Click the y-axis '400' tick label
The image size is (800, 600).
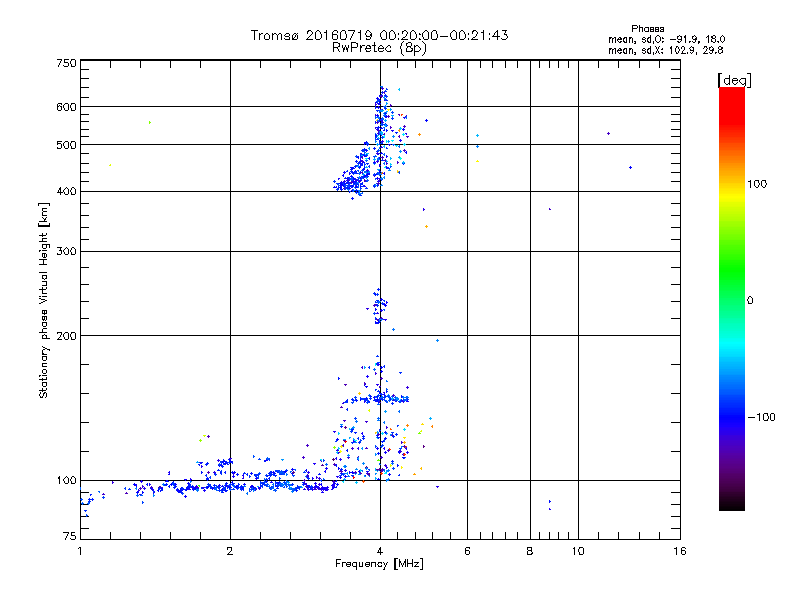[66, 192]
